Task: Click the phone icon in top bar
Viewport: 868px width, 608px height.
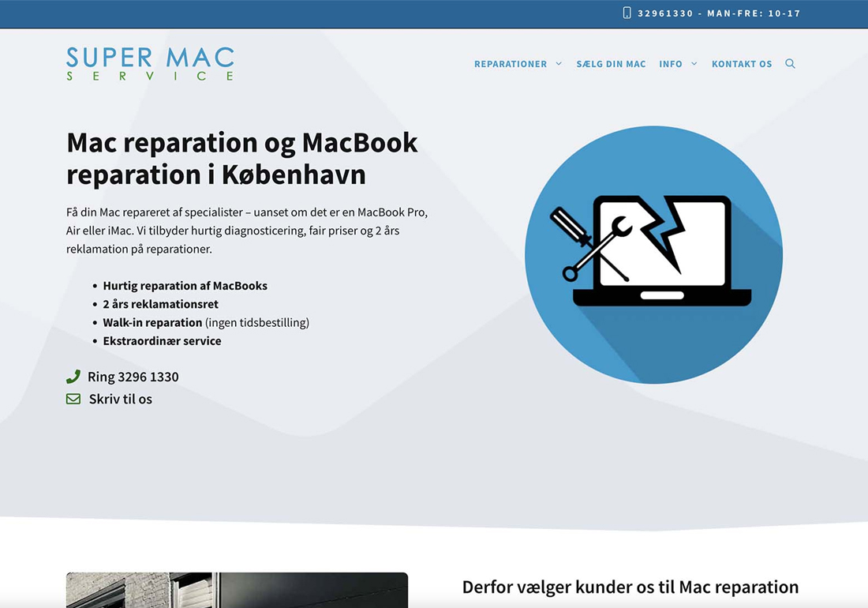Action: pos(627,13)
